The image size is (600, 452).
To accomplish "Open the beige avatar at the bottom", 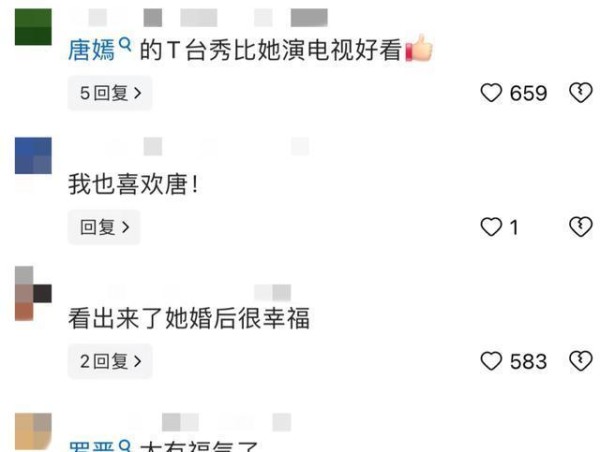I will coord(33,431).
